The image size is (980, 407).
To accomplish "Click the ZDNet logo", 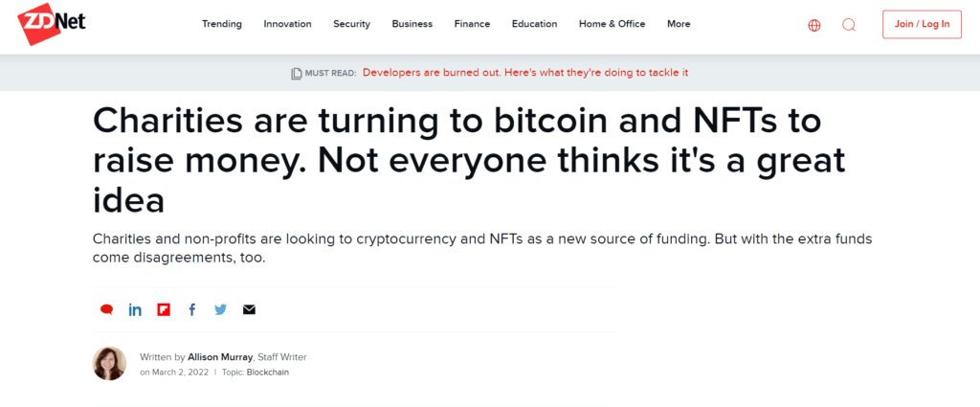I will click(52, 24).
